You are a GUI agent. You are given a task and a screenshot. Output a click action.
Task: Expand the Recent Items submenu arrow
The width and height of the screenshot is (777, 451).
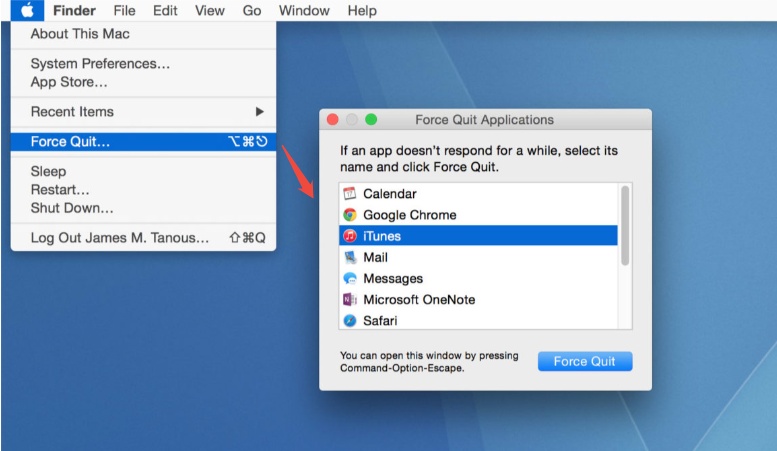(x=260, y=112)
